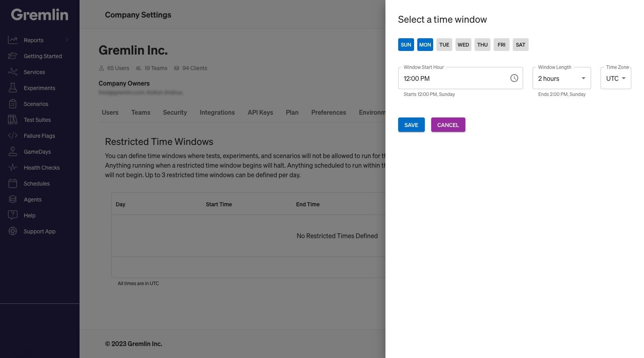The height and width of the screenshot is (358, 644).
Task: Open the clock time picker icon
Action: point(514,78)
